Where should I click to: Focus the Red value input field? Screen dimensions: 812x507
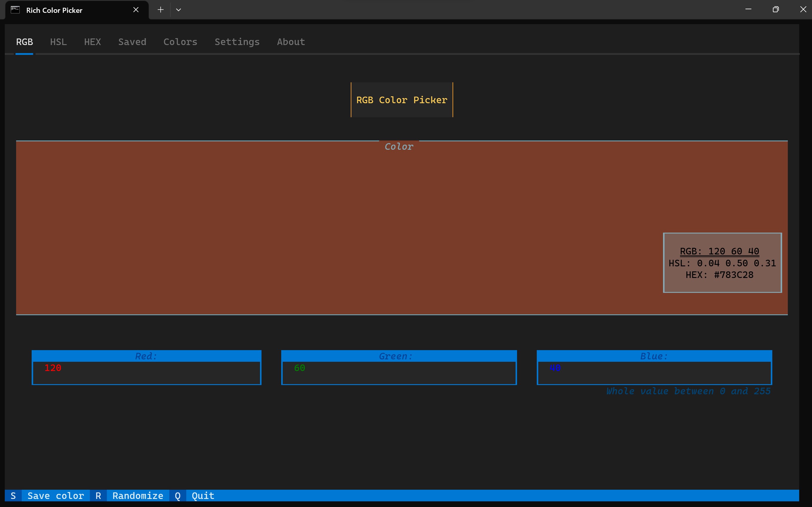(146, 372)
